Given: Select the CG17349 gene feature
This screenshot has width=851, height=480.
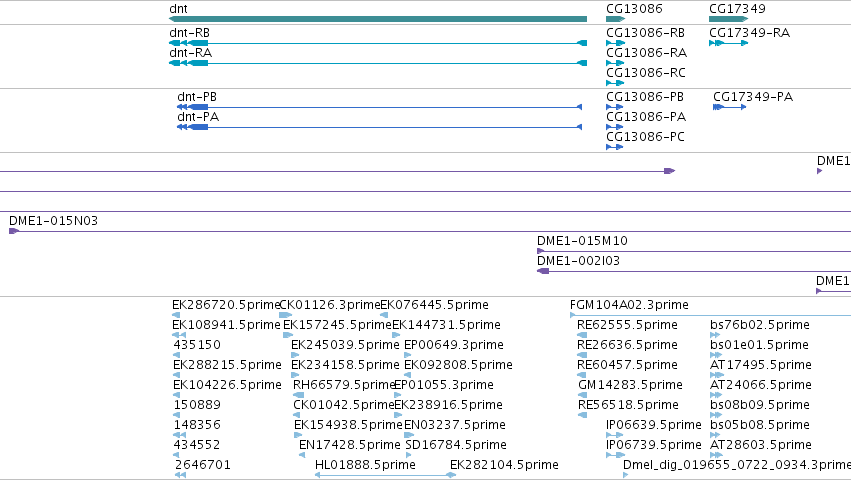Looking at the screenshot, I should (728, 19).
